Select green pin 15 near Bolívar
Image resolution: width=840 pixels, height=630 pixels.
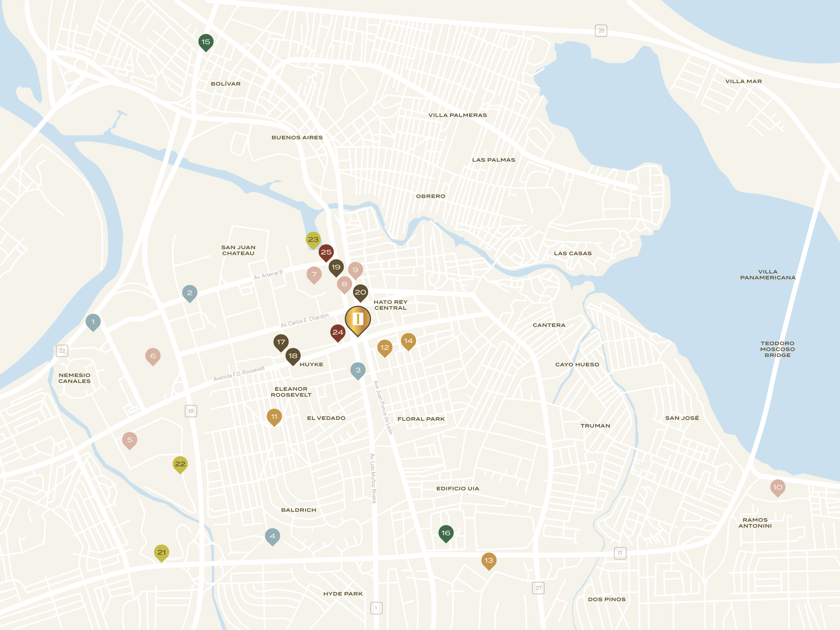click(x=205, y=41)
